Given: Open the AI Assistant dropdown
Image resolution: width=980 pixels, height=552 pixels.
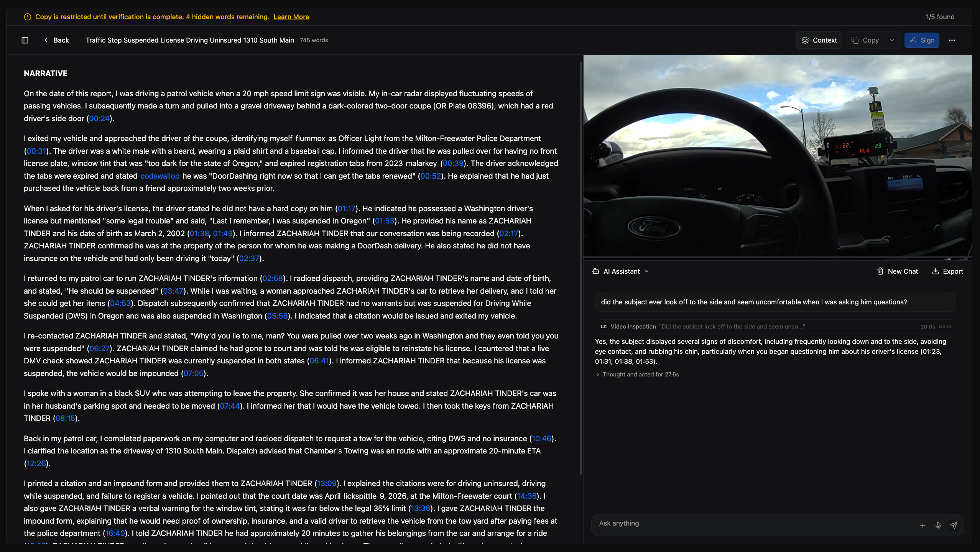Looking at the screenshot, I should [x=621, y=271].
